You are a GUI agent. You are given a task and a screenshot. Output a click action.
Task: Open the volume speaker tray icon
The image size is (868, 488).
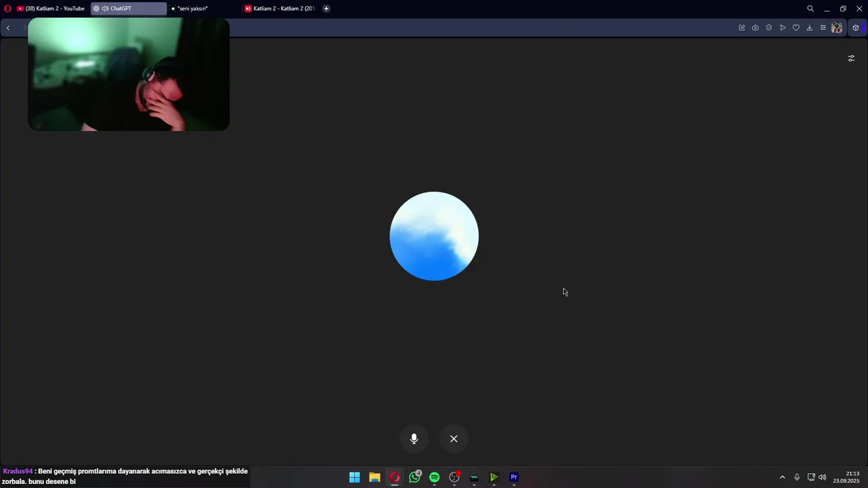(x=823, y=477)
